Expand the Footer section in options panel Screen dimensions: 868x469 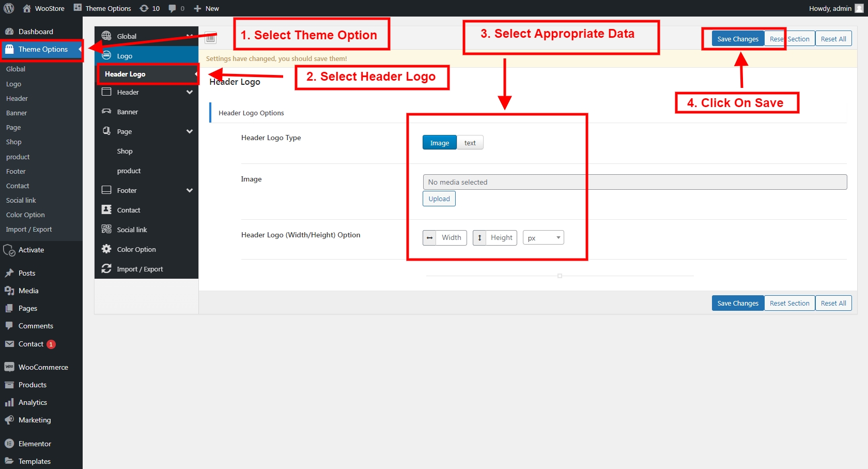190,190
